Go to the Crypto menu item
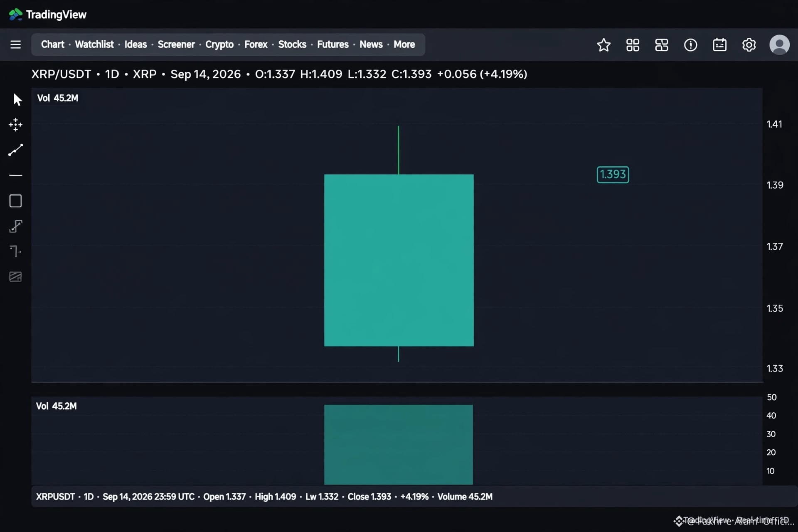The image size is (798, 532). pos(219,44)
